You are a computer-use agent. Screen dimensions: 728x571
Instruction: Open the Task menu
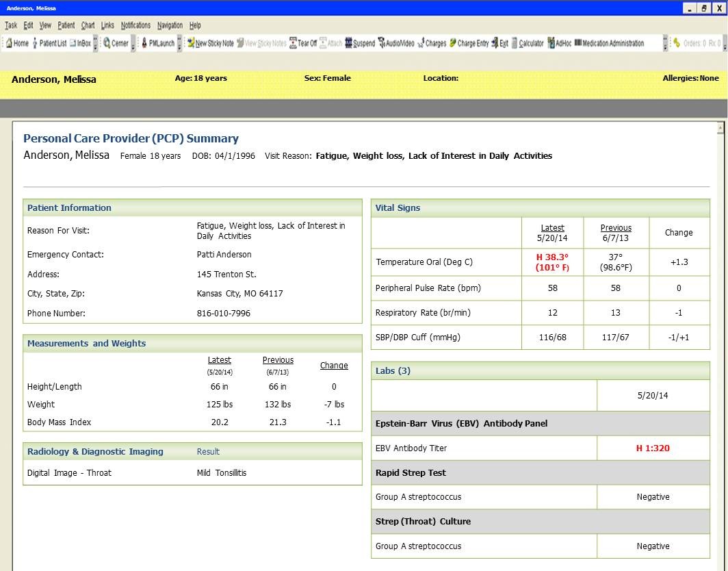11,25
